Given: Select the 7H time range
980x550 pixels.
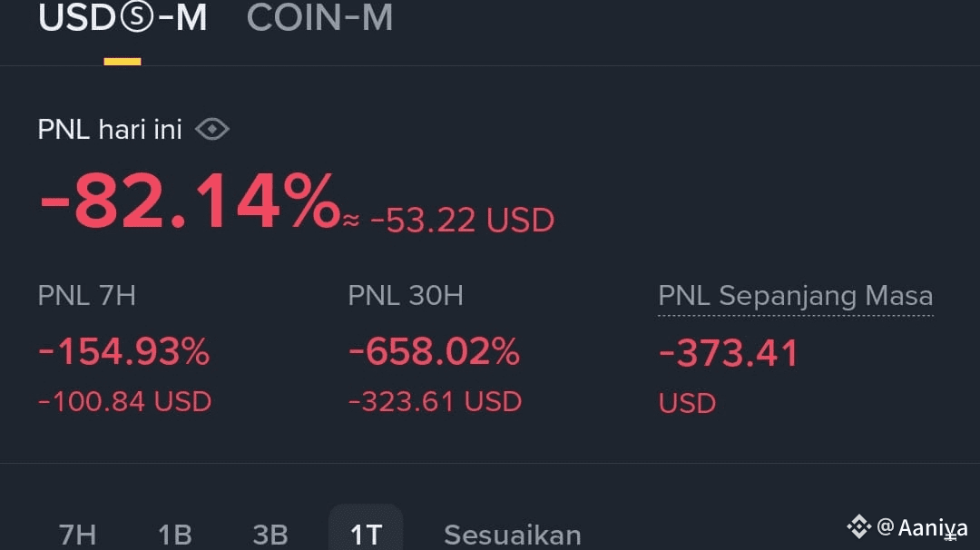Looking at the screenshot, I should click(78, 535).
